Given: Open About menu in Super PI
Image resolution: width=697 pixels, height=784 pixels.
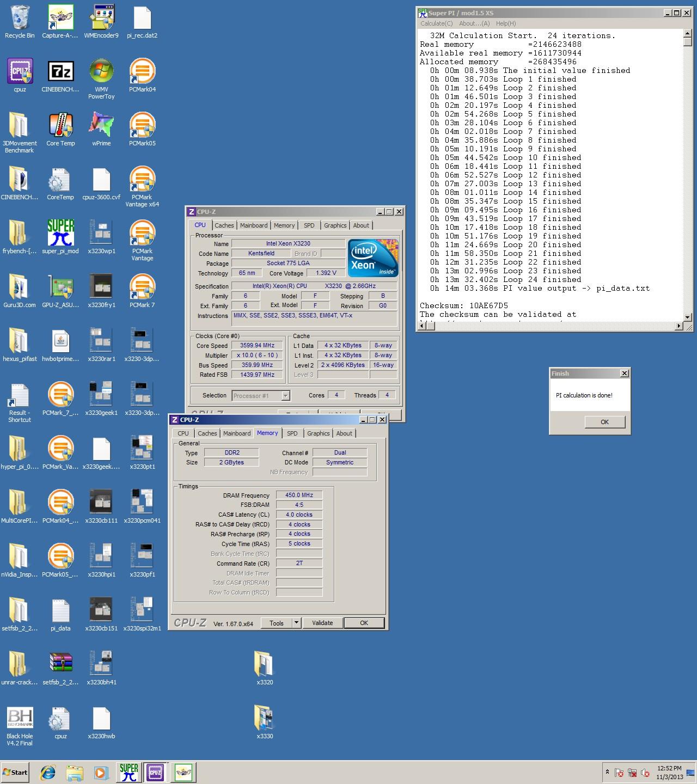Looking at the screenshot, I should 474,23.
